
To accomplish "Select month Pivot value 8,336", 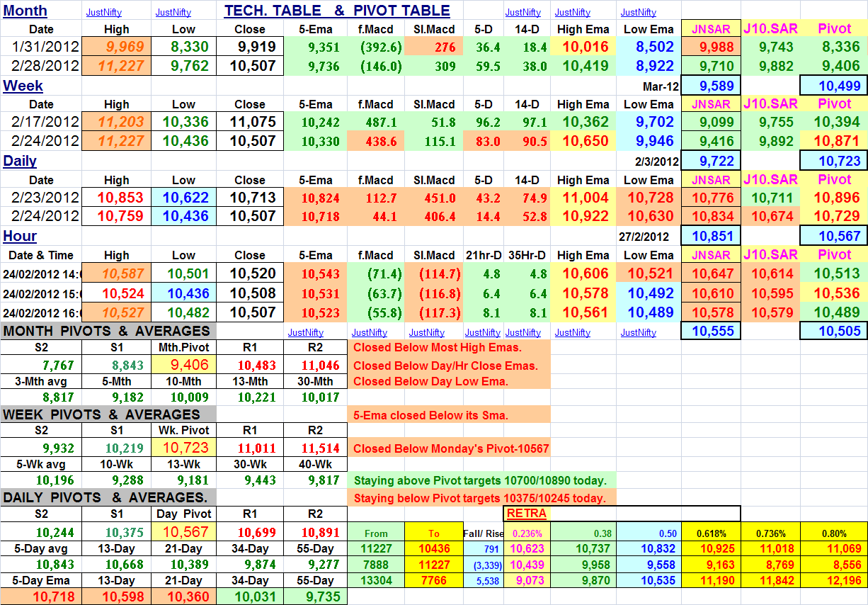I will [833, 47].
